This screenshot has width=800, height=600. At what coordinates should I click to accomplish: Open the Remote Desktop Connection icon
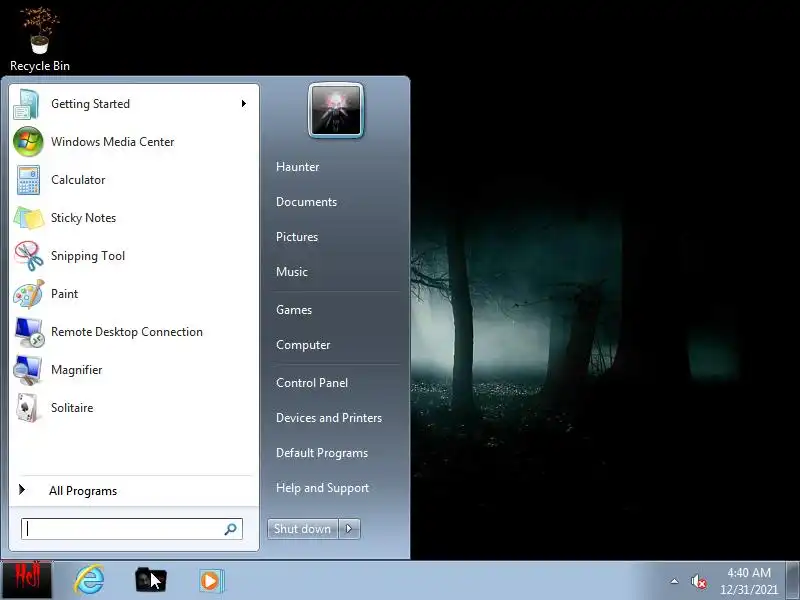[29, 332]
